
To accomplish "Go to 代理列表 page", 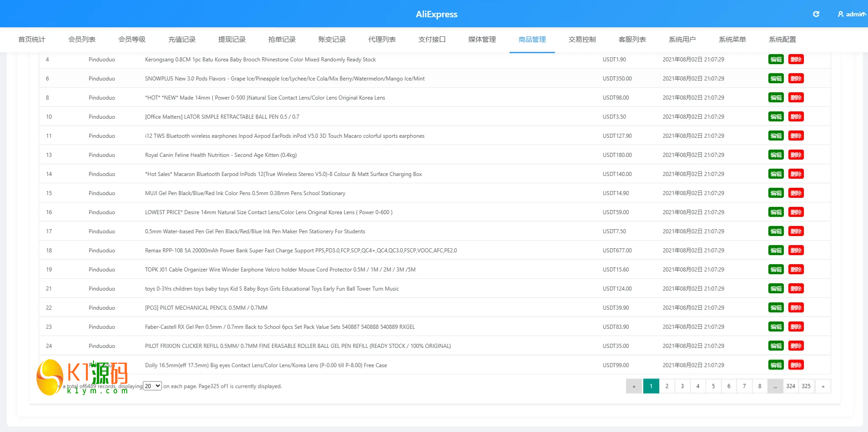I will click(x=382, y=40).
